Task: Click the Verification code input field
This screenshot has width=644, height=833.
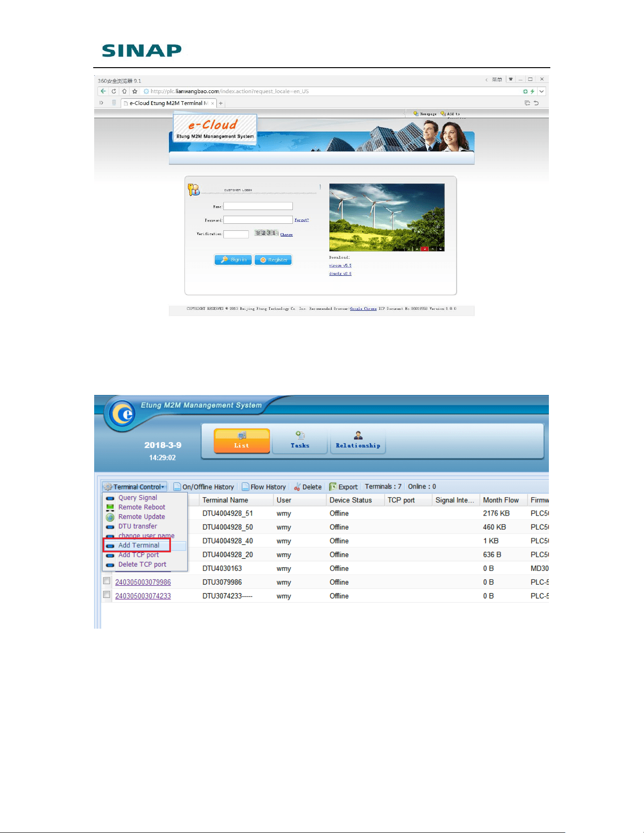Action: 236,234
